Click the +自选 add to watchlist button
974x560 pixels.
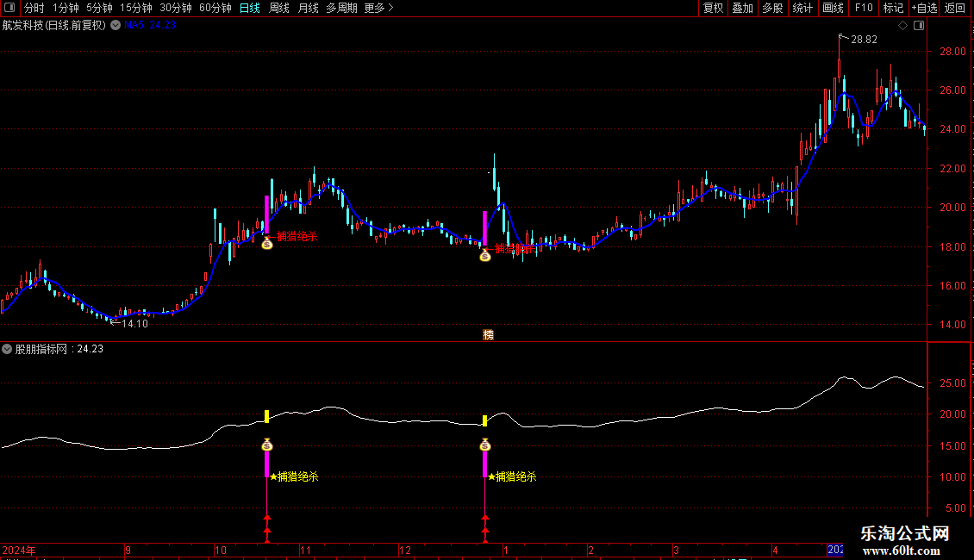tap(923, 8)
